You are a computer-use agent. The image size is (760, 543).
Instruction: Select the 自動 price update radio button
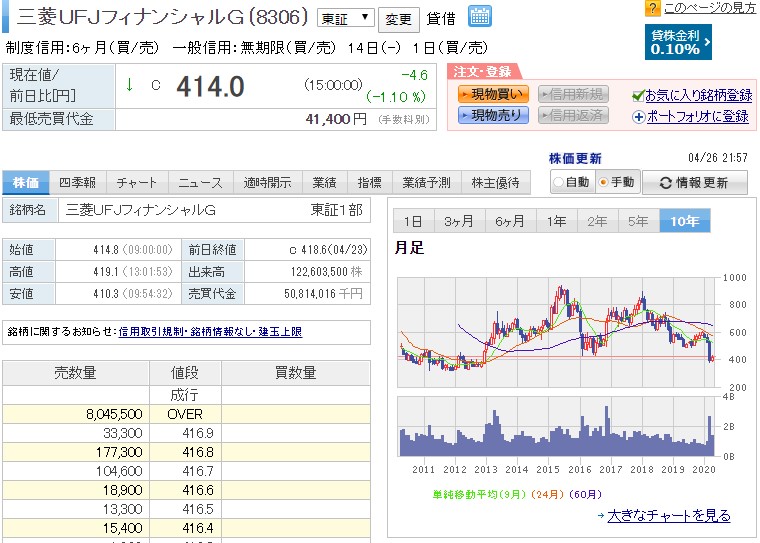pos(559,182)
